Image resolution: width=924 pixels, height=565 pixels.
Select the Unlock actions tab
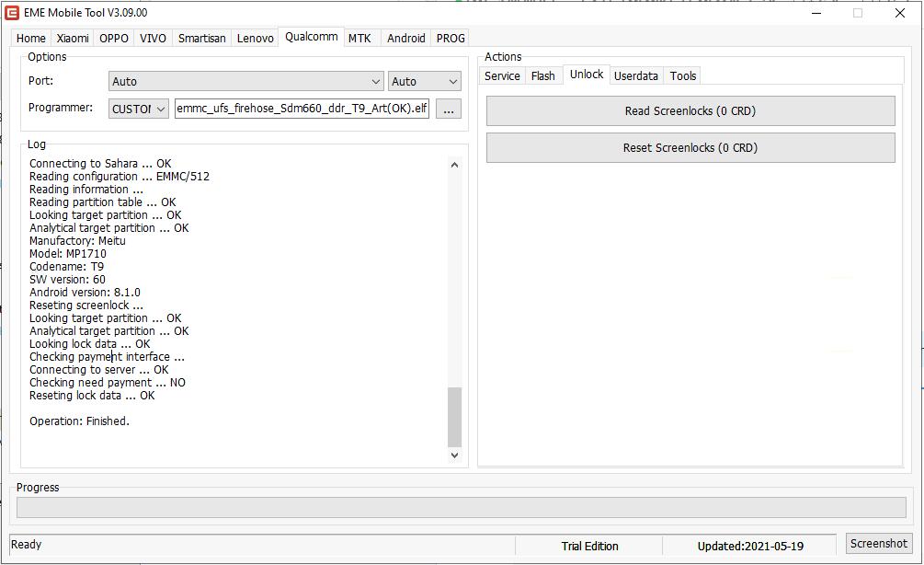(x=587, y=75)
